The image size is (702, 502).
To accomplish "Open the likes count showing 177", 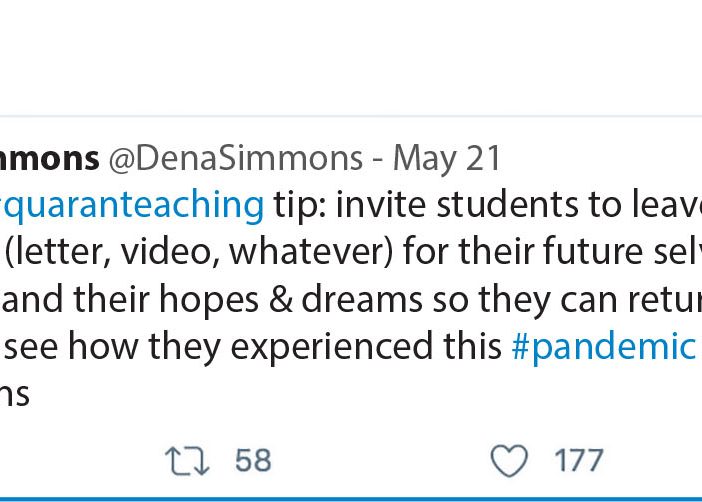I will point(579,460).
